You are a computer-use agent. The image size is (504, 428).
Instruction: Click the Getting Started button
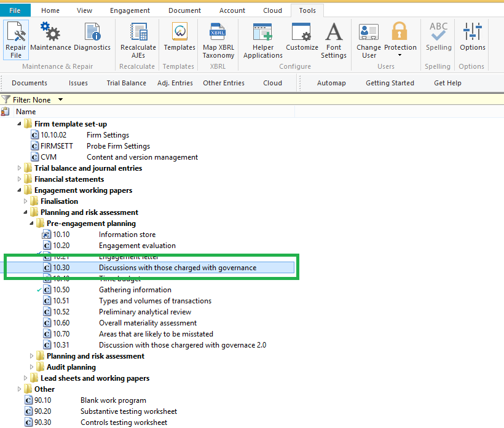tap(390, 83)
